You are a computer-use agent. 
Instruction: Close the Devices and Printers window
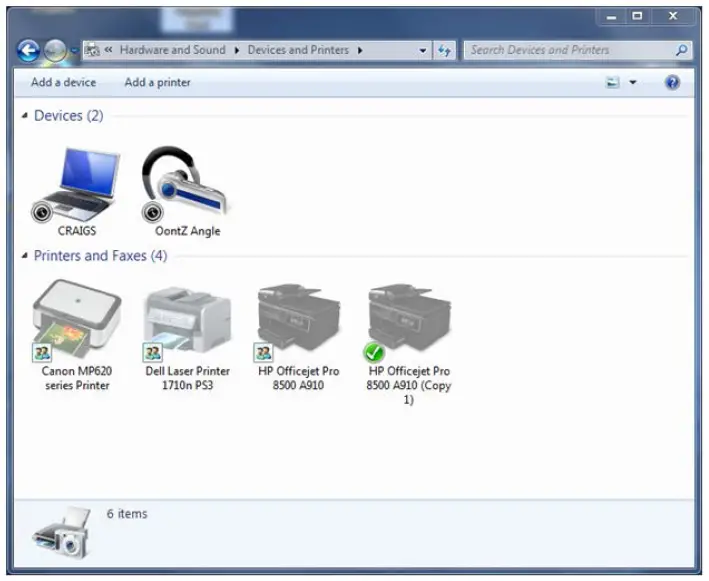click(673, 17)
